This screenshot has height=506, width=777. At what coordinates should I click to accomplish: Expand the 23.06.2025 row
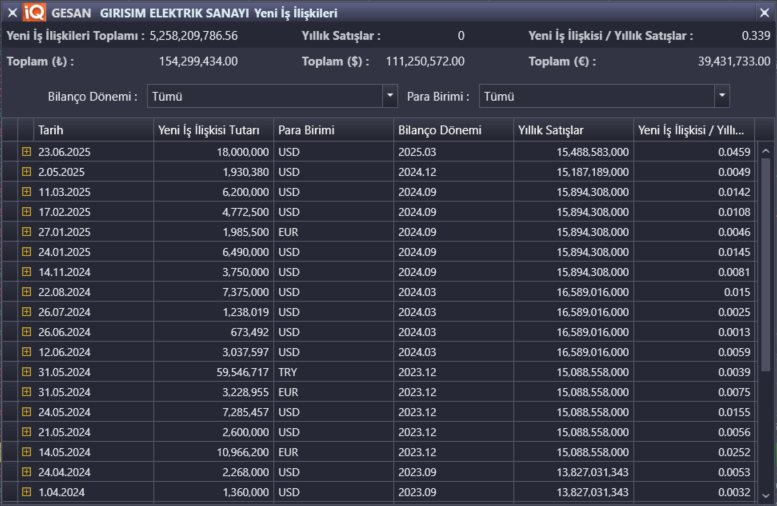click(26, 152)
